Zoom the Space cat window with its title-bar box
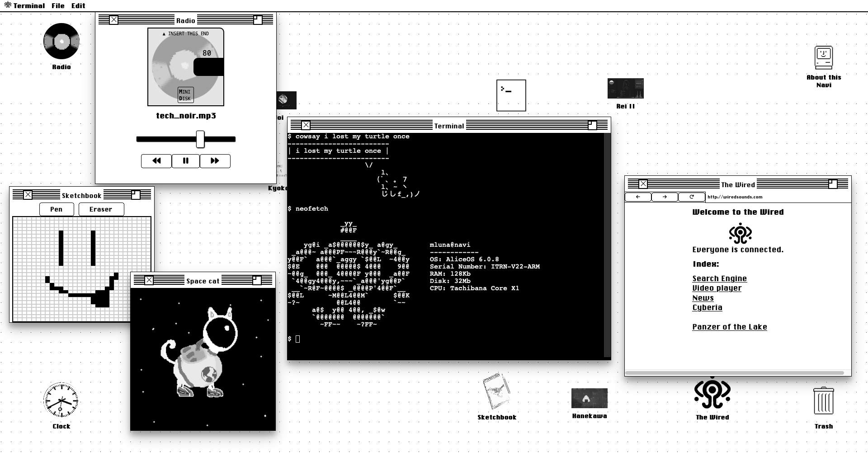This screenshot has width=868, height=457. (257, 280)
